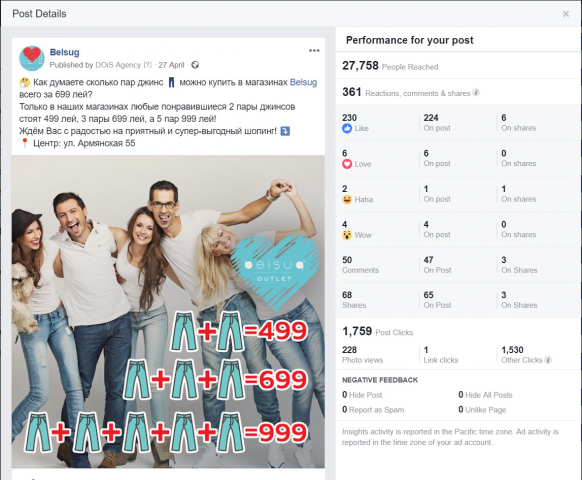The height and width of the screenshot is (480, 582).
Task: Click the info icon beside Other Clicks
Action: (548, 360)
